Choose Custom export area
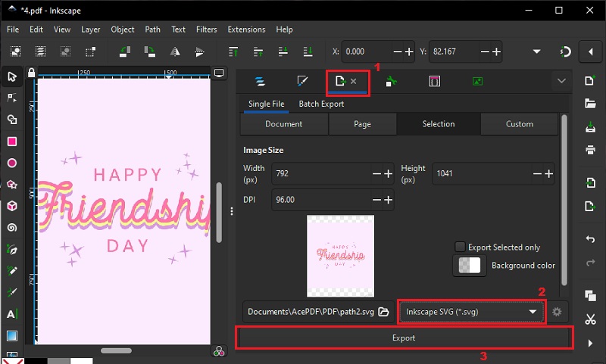 click(x=520, y=124)
